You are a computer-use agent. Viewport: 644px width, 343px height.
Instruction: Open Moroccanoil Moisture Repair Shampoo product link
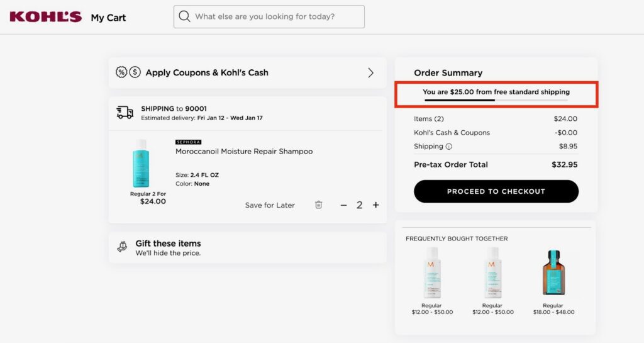coord(244,152)
